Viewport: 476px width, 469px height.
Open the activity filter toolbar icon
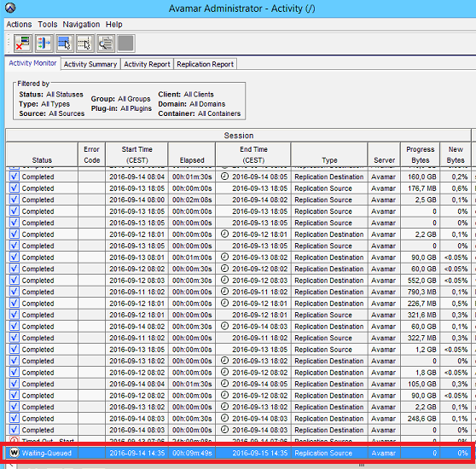click(44, 43)
